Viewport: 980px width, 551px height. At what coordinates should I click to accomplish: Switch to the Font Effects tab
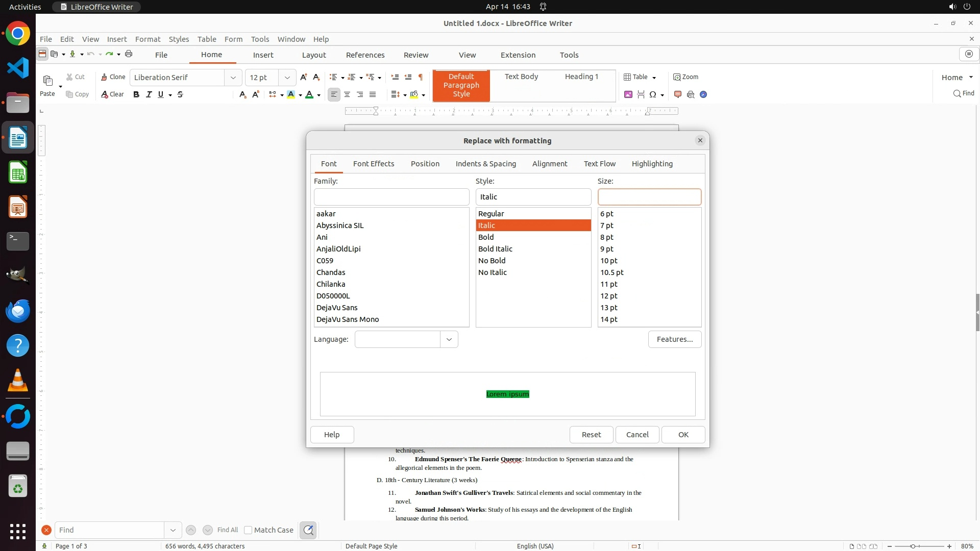pyautogui.click(x=373, y=164)
